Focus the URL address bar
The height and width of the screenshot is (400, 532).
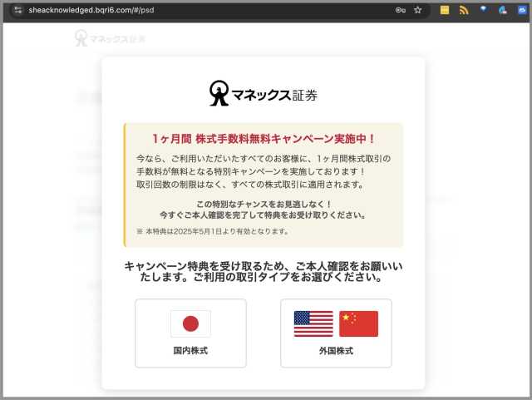point(208,10)
